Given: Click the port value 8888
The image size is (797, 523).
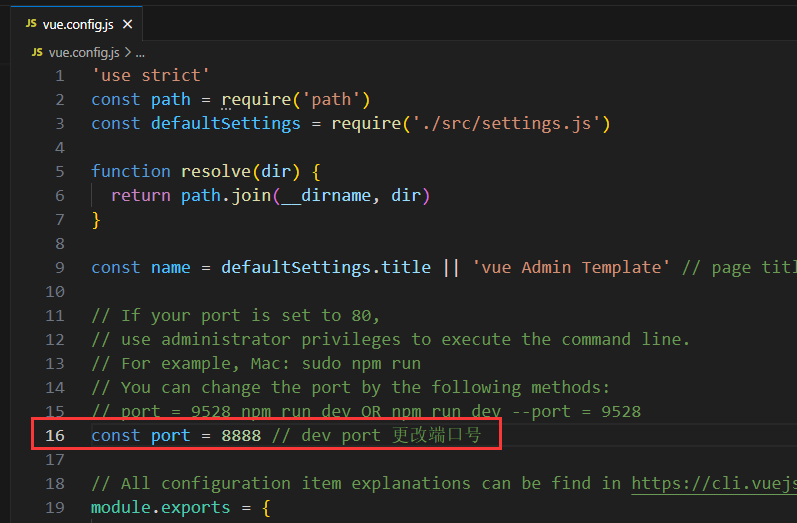Looking at the screenshot, I should 241,436.
